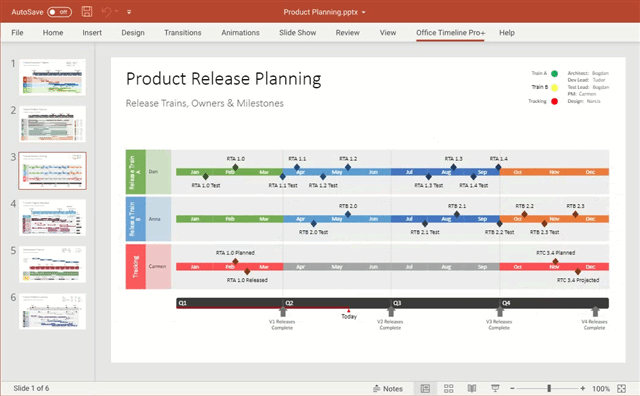Open the Animations tab
This screenshot has width=640, height=396.
coord(240,33)
